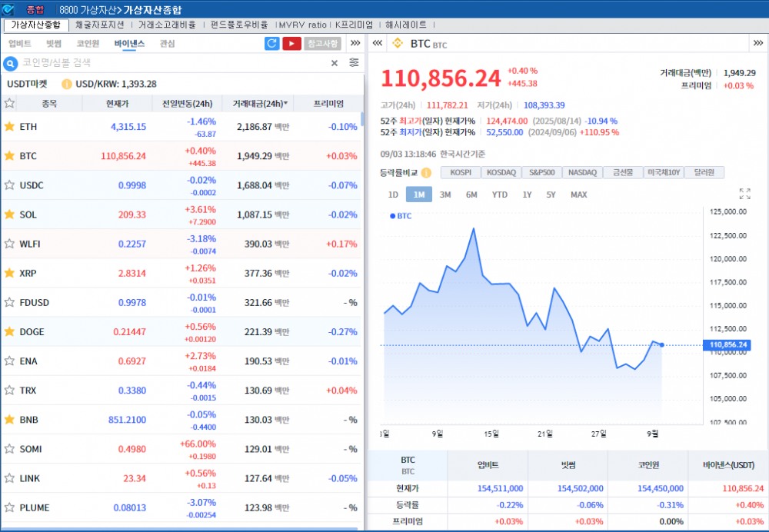Open the search filter options icon
This screenshot has height=532, width=769.
click(353, 63)
